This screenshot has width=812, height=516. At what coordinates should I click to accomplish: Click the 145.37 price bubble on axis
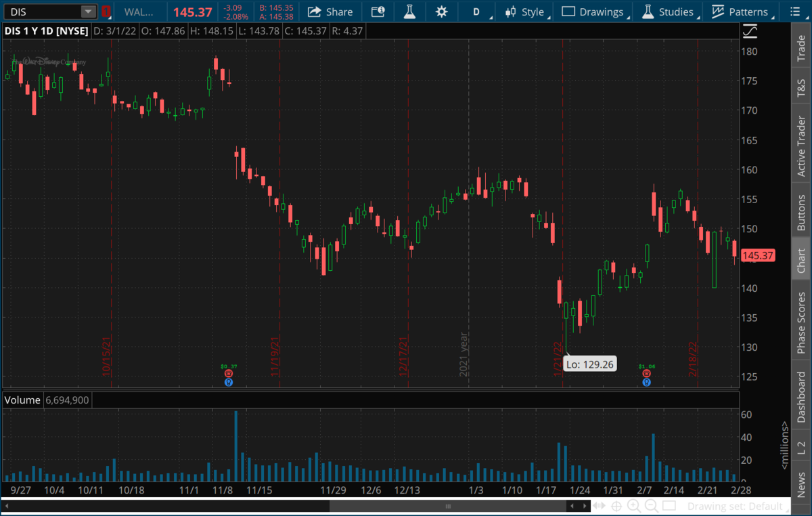point(758,256)
